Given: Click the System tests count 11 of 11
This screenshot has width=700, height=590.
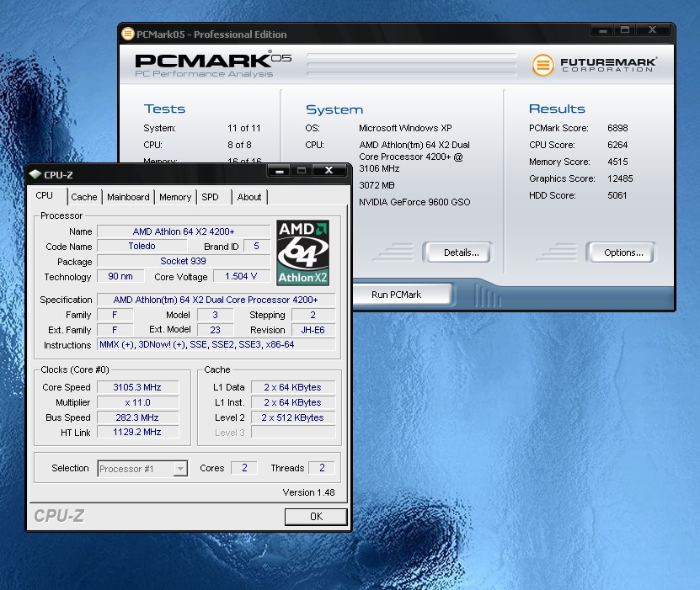Looking at the screenshot, I should 243,128.
